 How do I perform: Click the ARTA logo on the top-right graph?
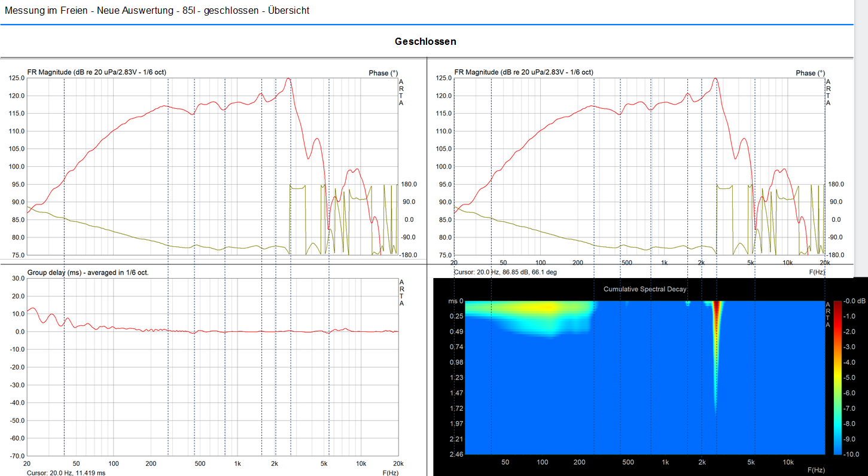click(829, 92)
